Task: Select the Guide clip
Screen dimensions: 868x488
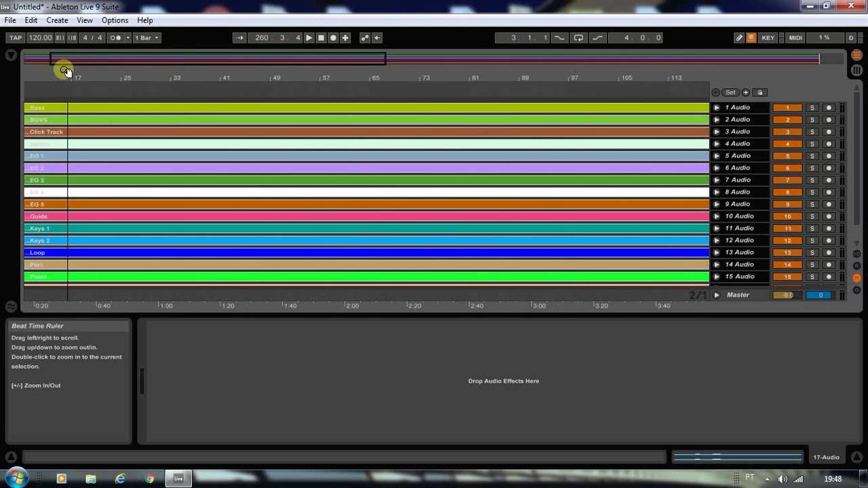Action: pyautogui.click(x=366, y=216)
